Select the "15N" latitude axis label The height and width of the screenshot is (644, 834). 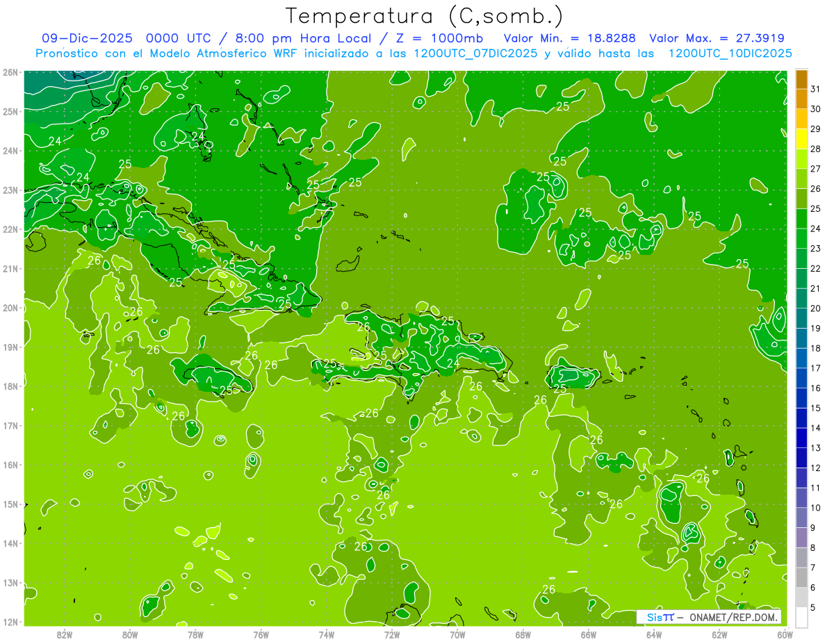[x=10, y=504]
